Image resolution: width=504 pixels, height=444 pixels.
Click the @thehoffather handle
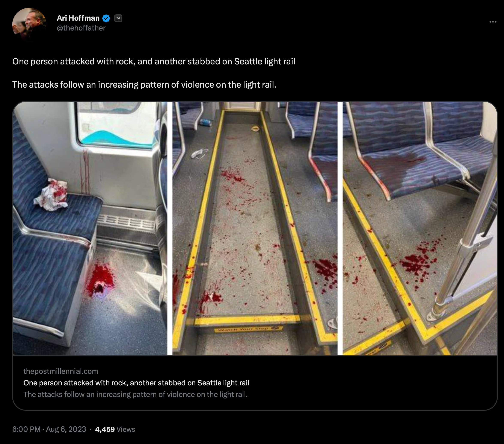(81, 28)
